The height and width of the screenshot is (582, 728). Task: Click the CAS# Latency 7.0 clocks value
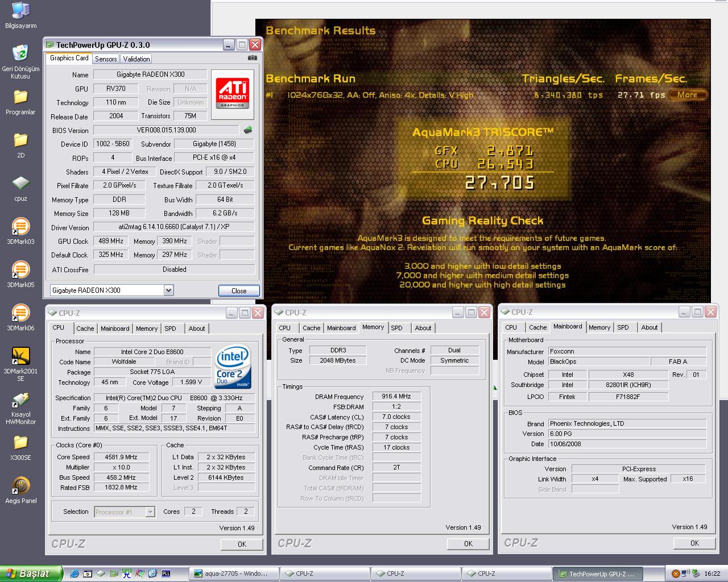[397, 417]
